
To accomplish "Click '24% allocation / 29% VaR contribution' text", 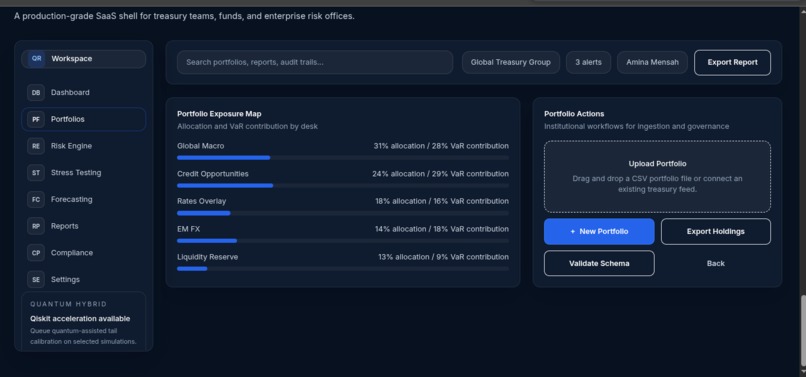I will (441, 174).
